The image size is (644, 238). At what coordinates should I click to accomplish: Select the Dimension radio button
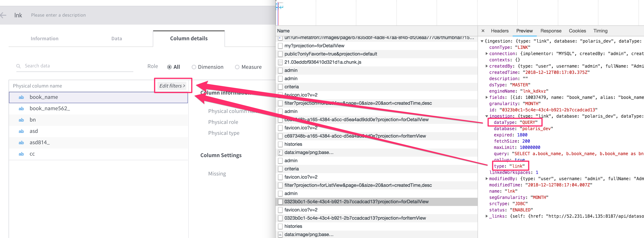click(194, 67)
